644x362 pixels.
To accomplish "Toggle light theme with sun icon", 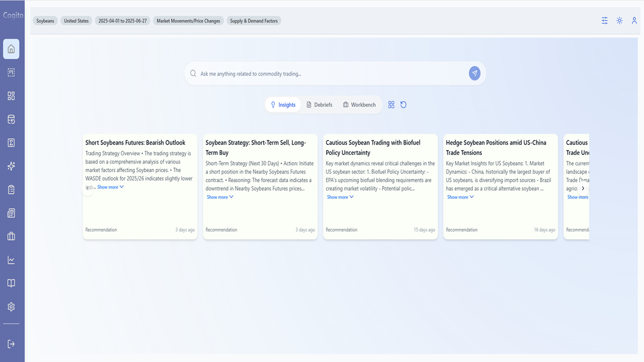I will 619,20.
